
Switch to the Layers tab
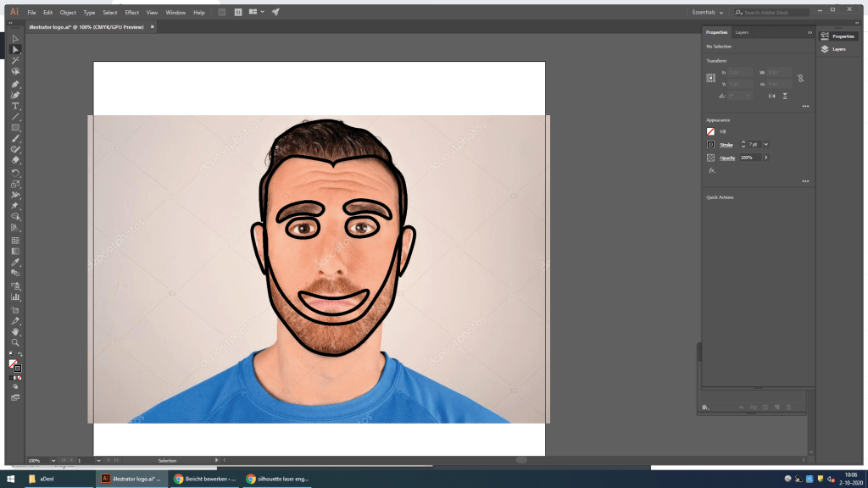pyautogui.click(x=741, y=32)
